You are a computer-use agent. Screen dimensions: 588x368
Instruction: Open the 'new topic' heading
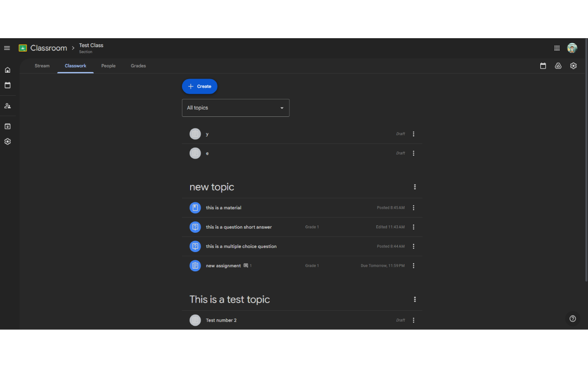click(x=212, y=187)
